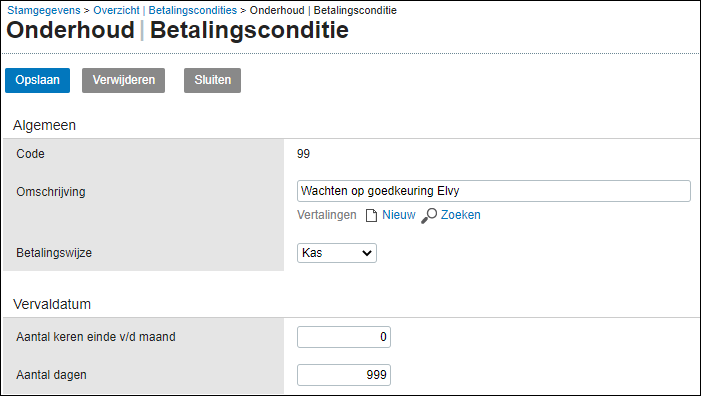Click the Vervaldatum section header
701x396 pixels.
[52, 304]
